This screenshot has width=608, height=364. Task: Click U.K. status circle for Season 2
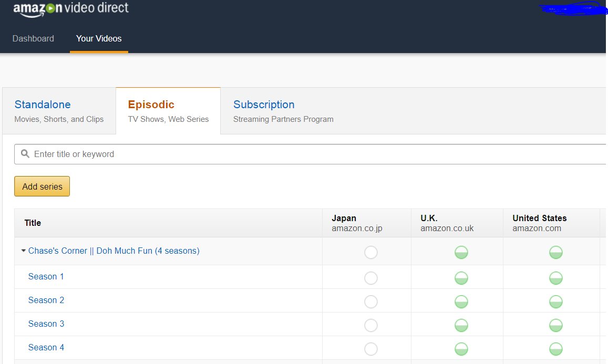pos(461,301)
